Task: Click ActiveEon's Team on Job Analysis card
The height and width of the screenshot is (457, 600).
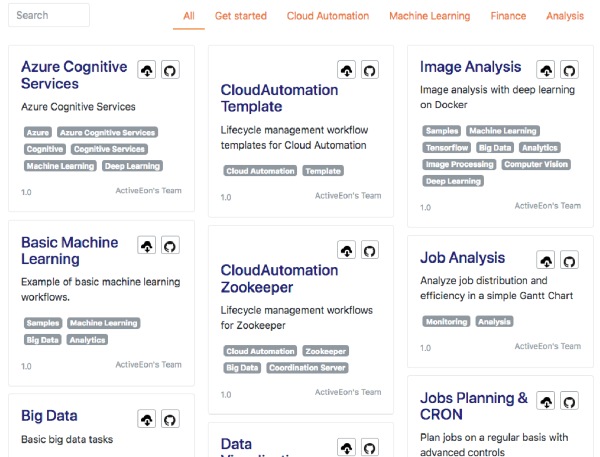Action: coord(548,346)
